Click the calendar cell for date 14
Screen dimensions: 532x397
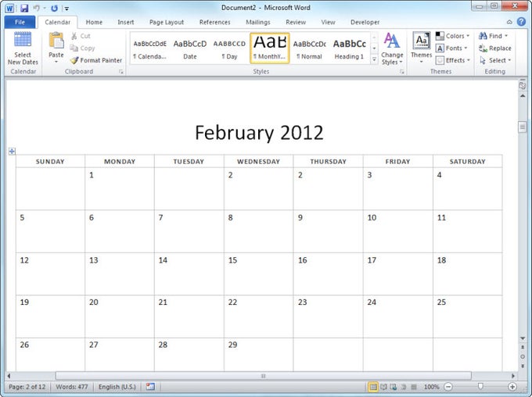click(x=189, y=274)
